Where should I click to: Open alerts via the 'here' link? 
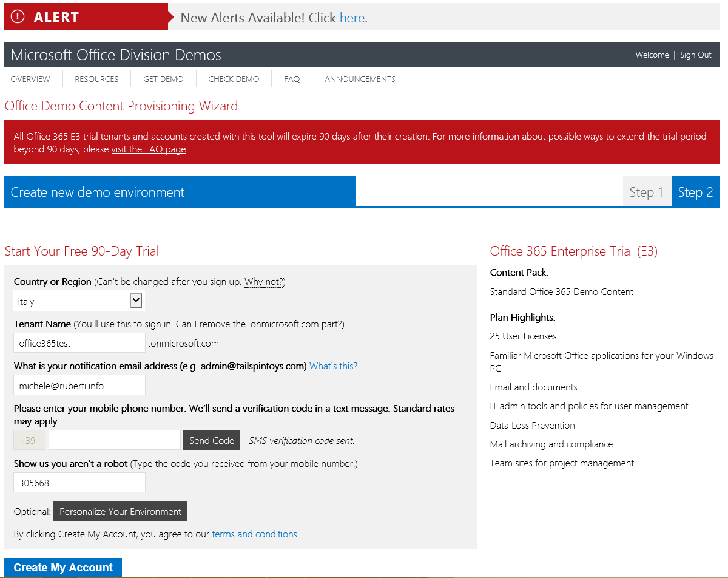coord(352,18)
